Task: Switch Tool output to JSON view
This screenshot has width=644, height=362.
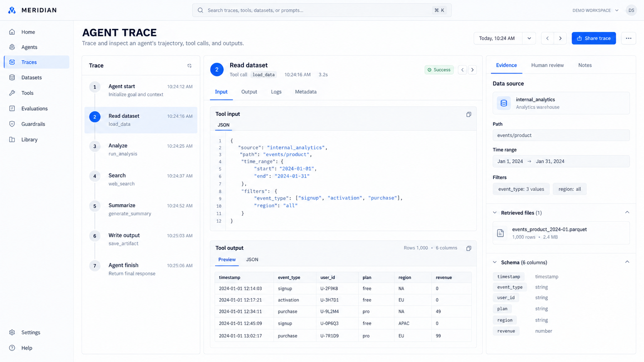Action: point(252,260)
